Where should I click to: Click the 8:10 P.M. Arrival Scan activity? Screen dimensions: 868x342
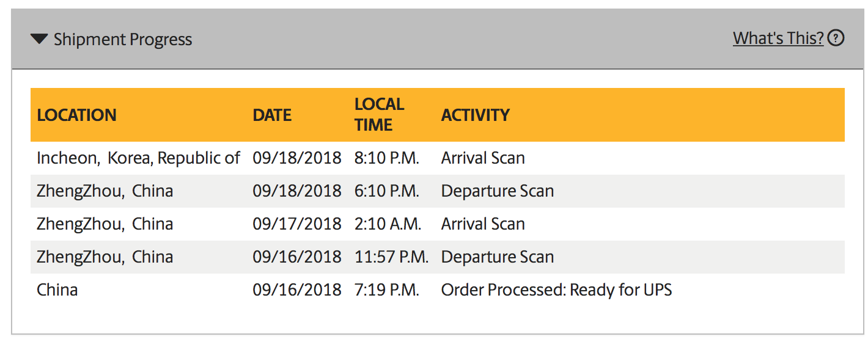pyautogui.click(x=483, y=158)
